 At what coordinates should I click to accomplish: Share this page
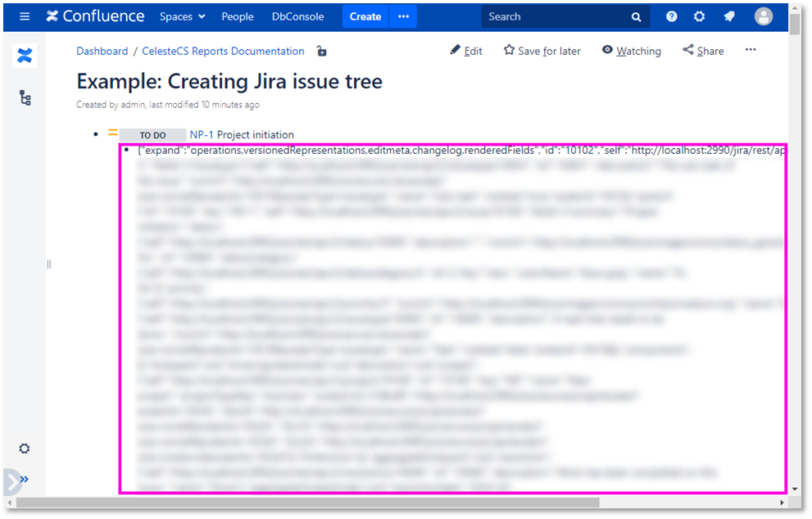[703, 51]
